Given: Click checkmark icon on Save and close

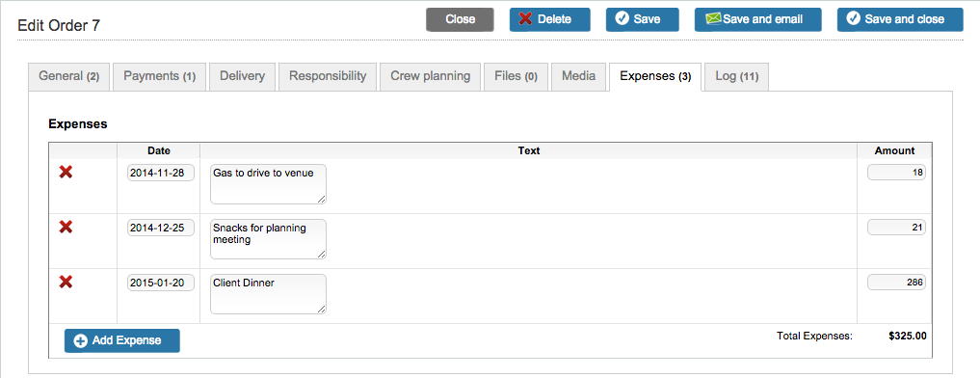Looking at the screenshot, I should tap(853, 19).
